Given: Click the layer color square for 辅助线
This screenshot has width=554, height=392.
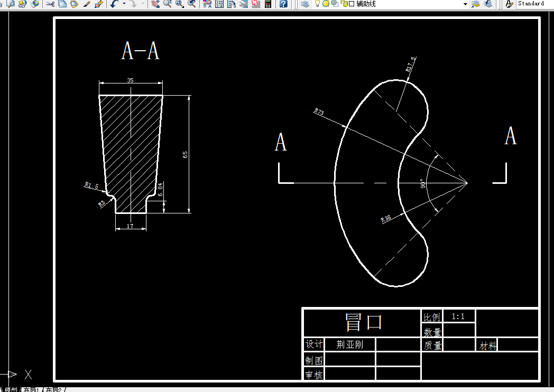Looking at the screenshot, I should (352, 4).
